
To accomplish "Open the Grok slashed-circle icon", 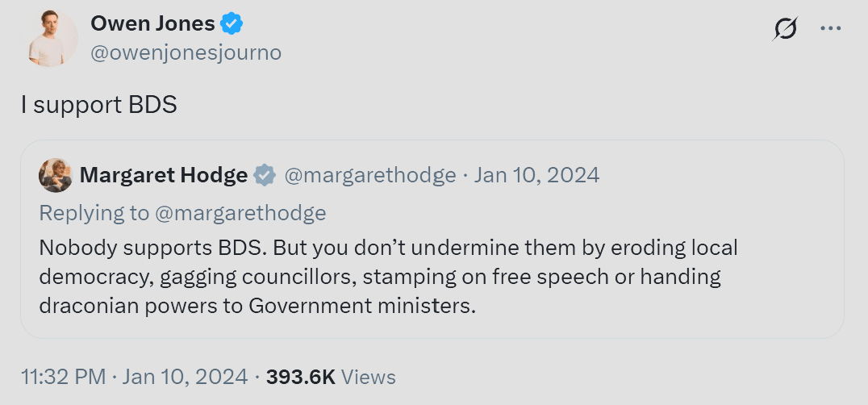I will coord(785,29).
